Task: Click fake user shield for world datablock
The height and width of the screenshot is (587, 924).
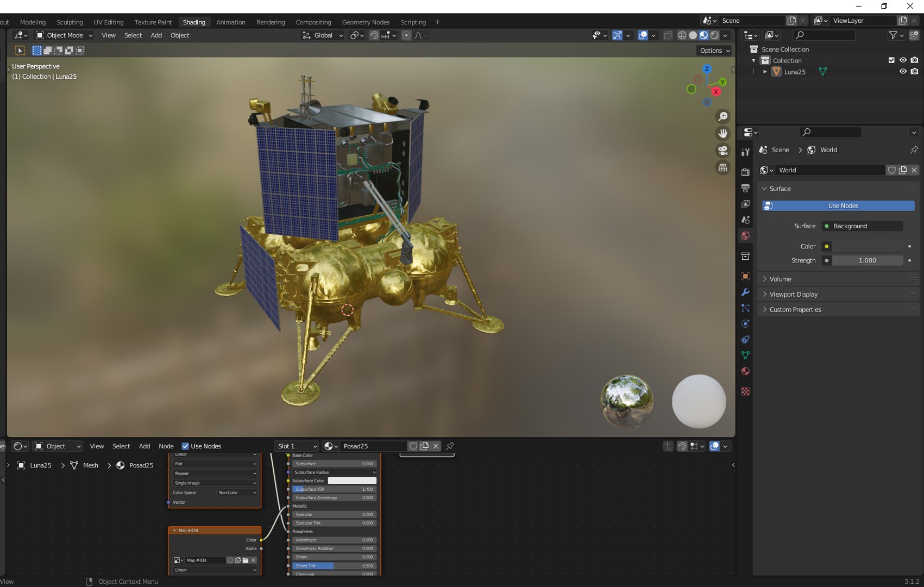Action: (x=891, y=170)
